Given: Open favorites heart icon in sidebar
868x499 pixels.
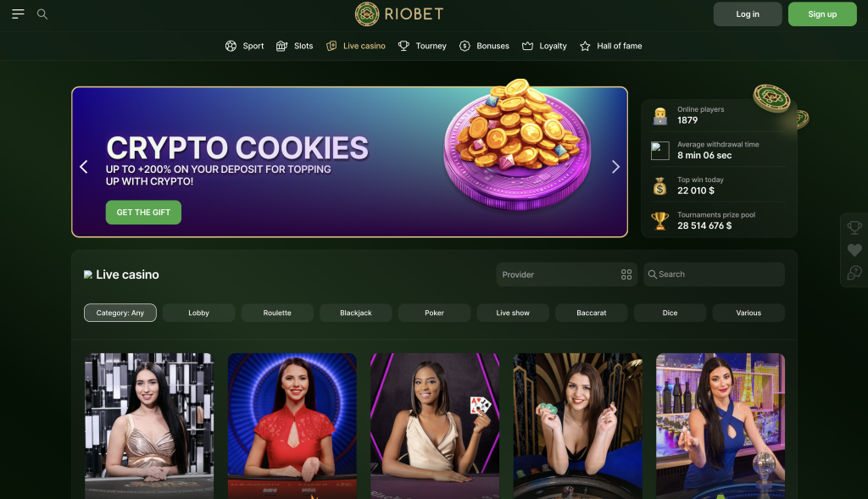Looking at the screenshot, I should [854, 250].
